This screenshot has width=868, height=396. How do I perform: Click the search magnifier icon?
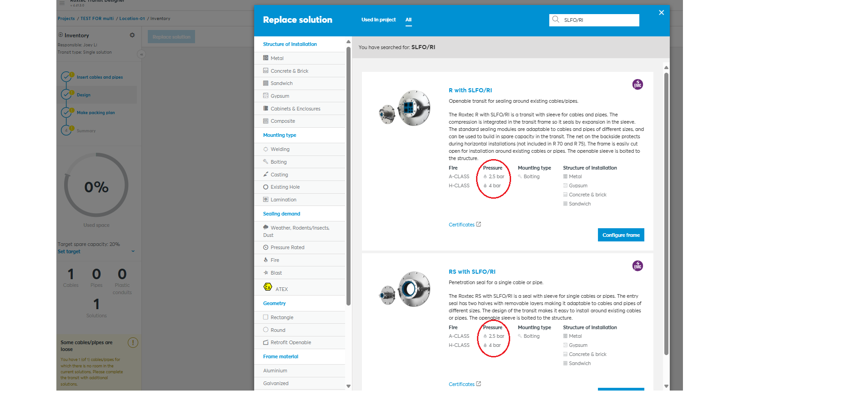click(x=556, y=20)
